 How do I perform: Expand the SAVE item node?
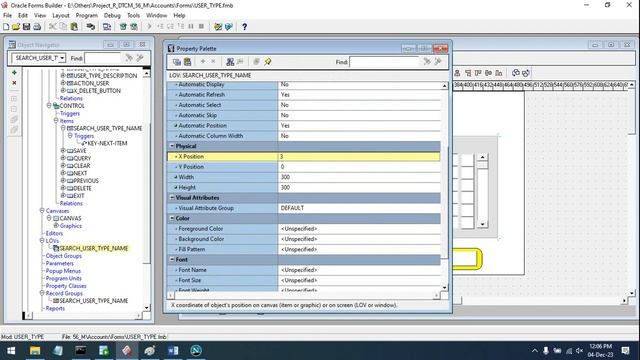coord(63,151)
